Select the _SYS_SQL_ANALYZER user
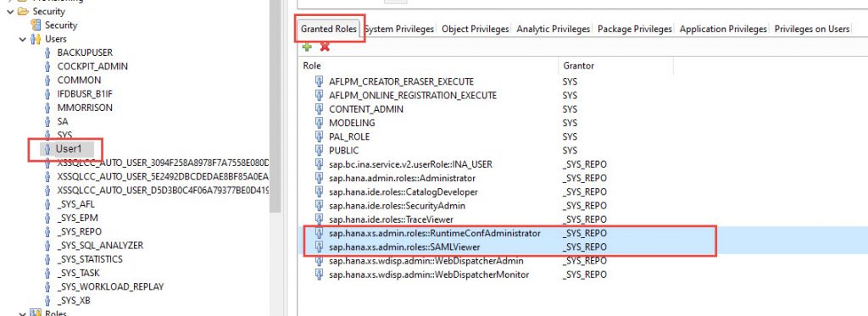This screenshot has height=316, width=868. [100, 245]
